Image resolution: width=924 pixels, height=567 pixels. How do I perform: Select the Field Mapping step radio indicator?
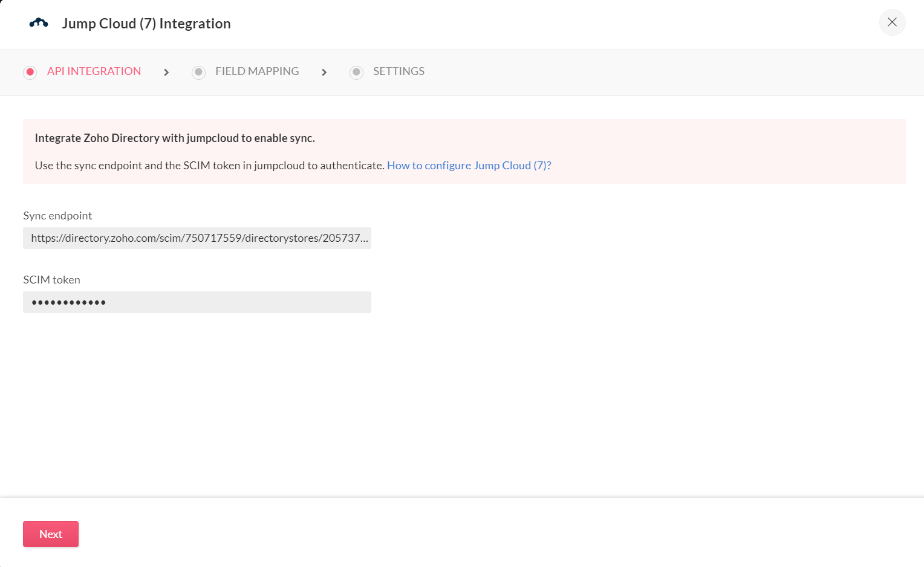pyautogui.click(x=198, y=72)
